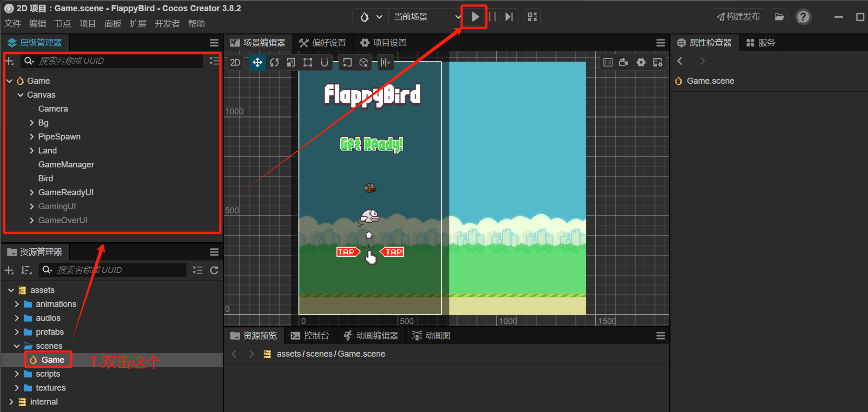Switch to the 项目设置 tab
The height and width of the screenshot is (412, 868).
pyautogui.click(x=384, y=43)
